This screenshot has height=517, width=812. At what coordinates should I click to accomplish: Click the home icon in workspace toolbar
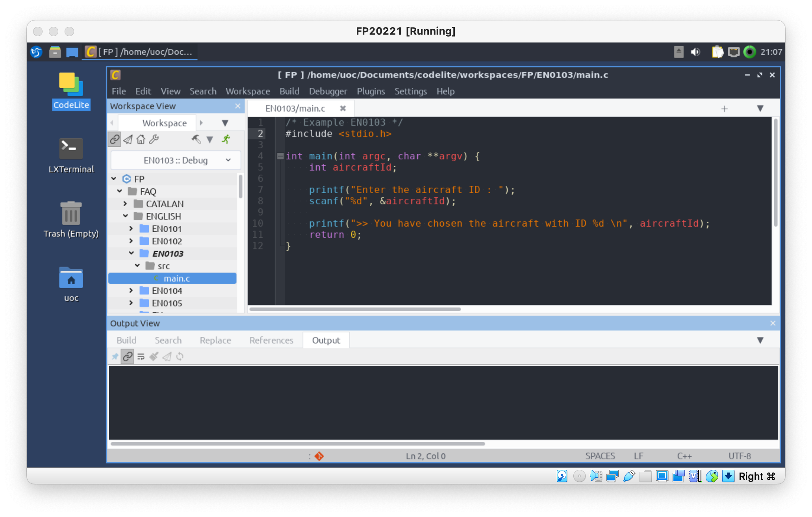coord(141,139)
